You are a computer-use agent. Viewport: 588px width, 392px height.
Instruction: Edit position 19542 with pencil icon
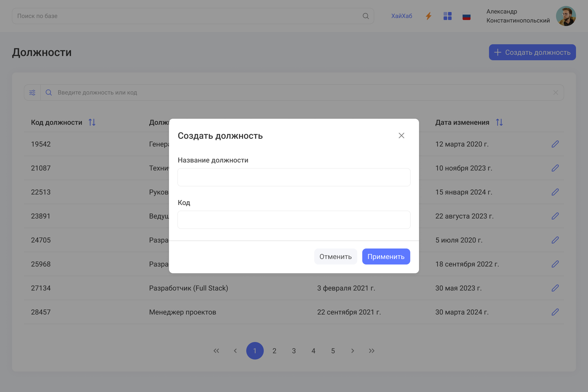[555, 144]
